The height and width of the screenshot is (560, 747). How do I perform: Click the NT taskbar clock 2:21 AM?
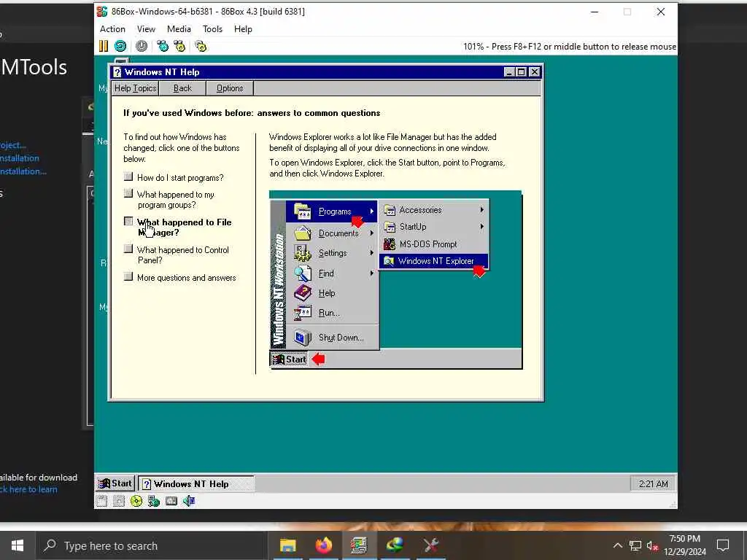coord(653,484)
